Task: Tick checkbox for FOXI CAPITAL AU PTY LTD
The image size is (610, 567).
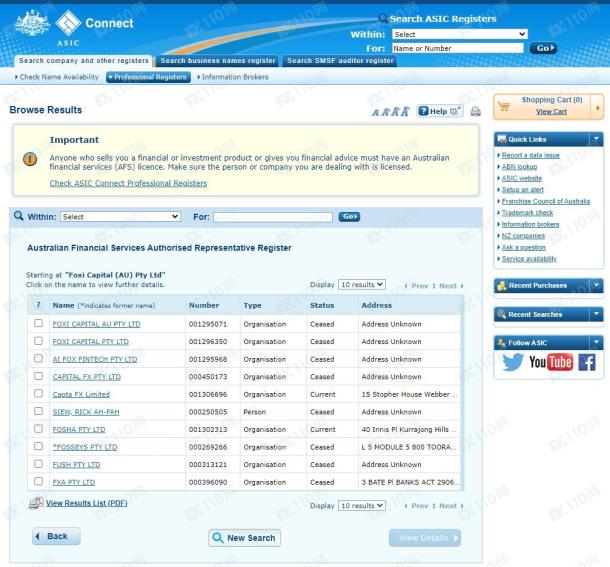Action: point(39,323)
